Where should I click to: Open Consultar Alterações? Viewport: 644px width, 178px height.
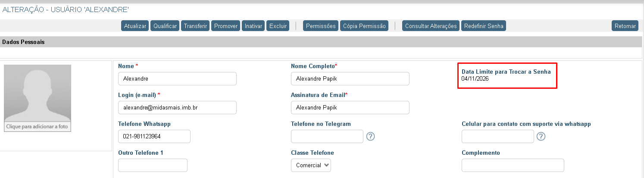pyautogui.click(x=431, y=26)
